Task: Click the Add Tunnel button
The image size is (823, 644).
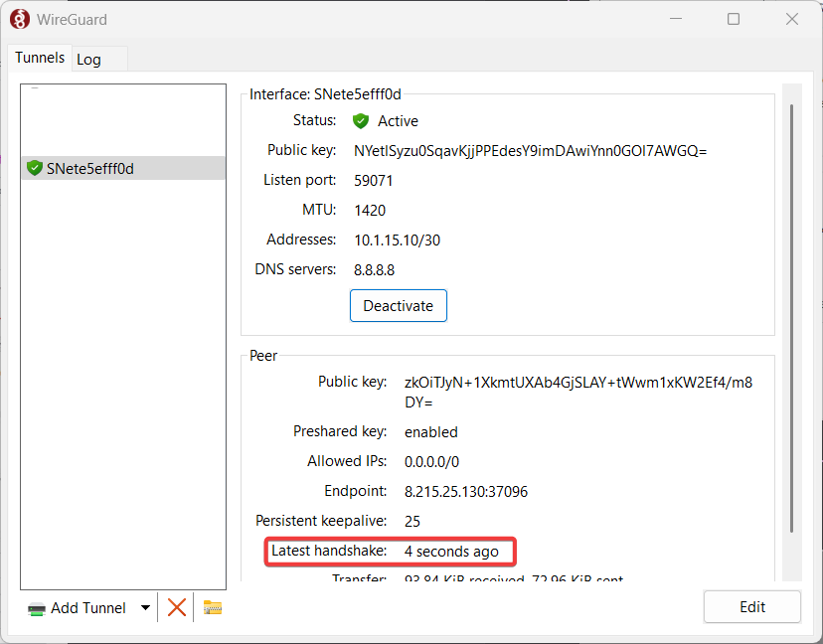Action: [78, 608]
